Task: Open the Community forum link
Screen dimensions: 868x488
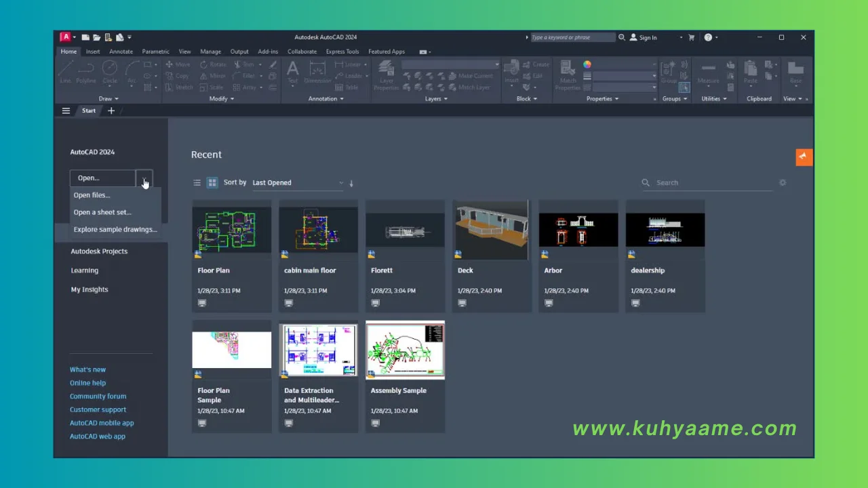Action: click(x=98, y=396)
